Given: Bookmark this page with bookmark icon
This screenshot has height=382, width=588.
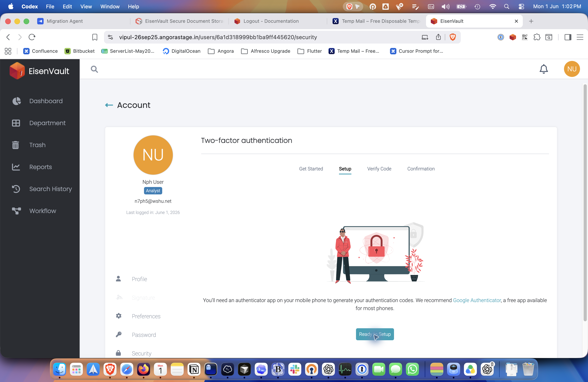Looking at the screenshot, I should [x=95, y=37].
